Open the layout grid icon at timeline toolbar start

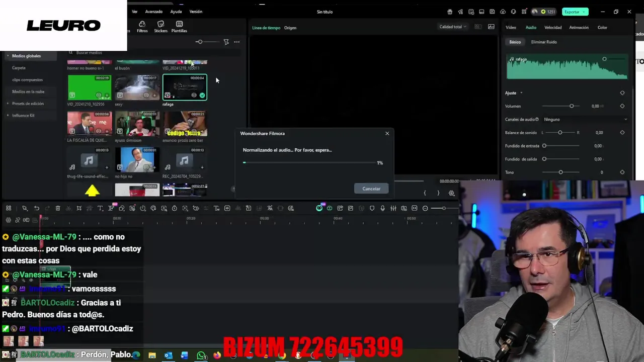point(9,208)
